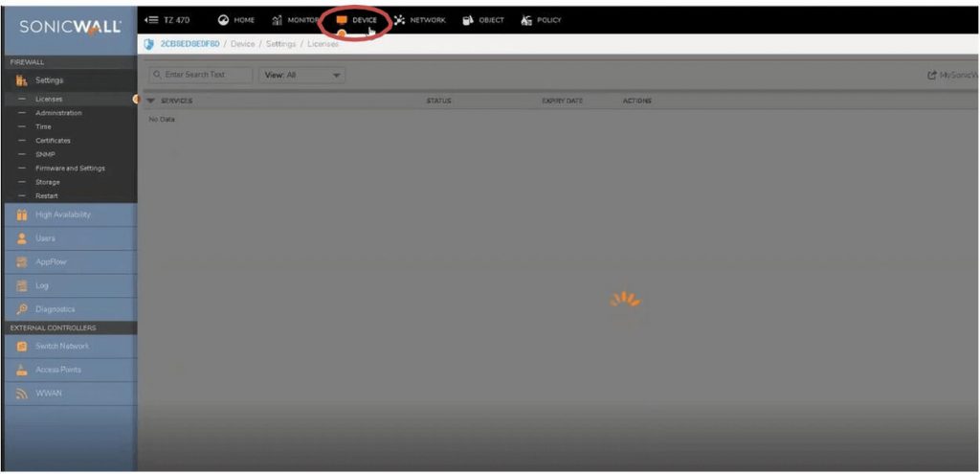The height and width of the screenshot is (474, 980).
Task: Click the No Data table message
Action: [161, 119]
